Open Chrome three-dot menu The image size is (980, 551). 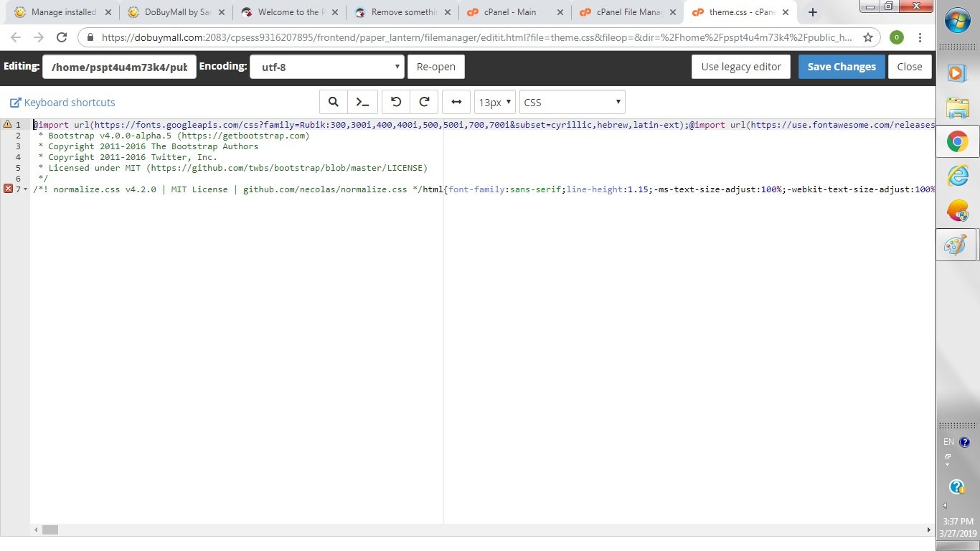[920, 38]
